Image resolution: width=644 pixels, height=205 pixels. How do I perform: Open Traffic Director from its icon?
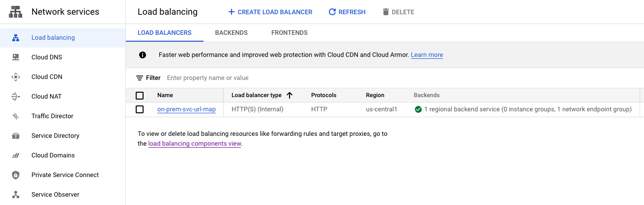tap(15, 116)
